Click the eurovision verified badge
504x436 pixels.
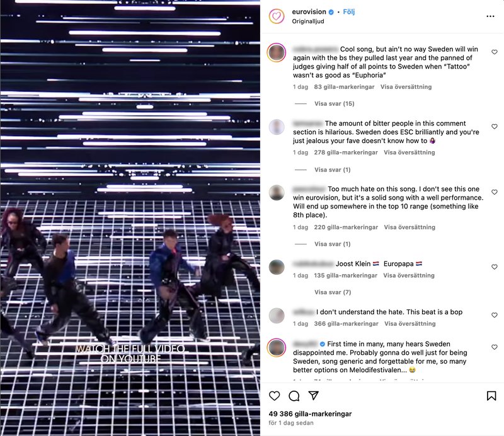[331, 12]
